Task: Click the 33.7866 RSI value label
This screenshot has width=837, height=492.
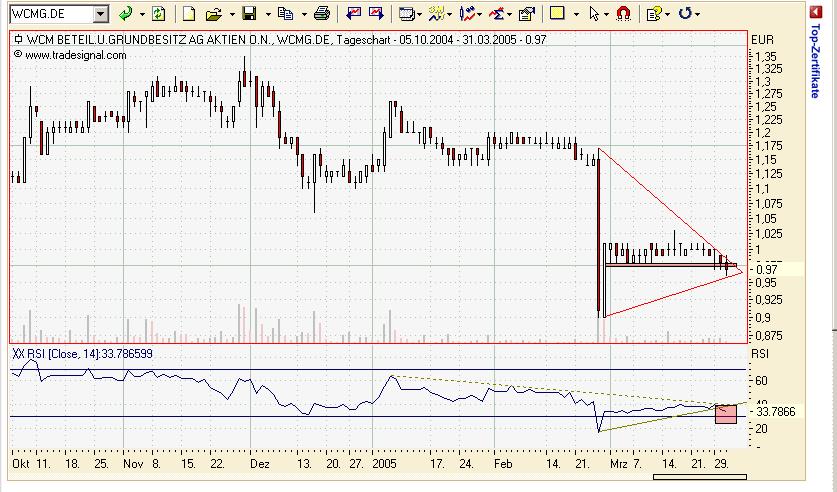Action: point(776,411)
